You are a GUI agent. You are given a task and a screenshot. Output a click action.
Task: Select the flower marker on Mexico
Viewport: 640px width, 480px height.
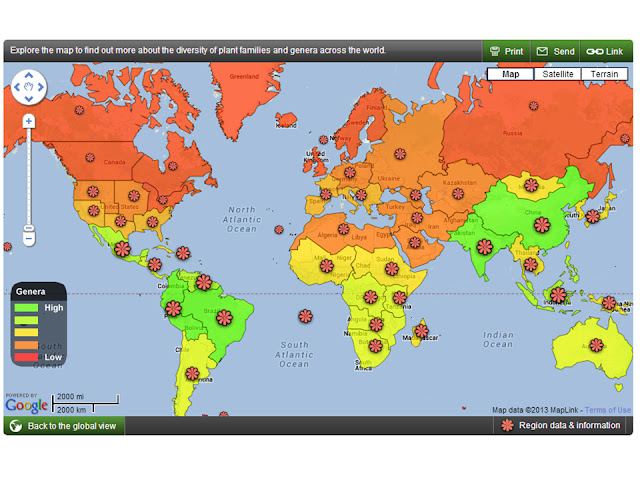122,249
